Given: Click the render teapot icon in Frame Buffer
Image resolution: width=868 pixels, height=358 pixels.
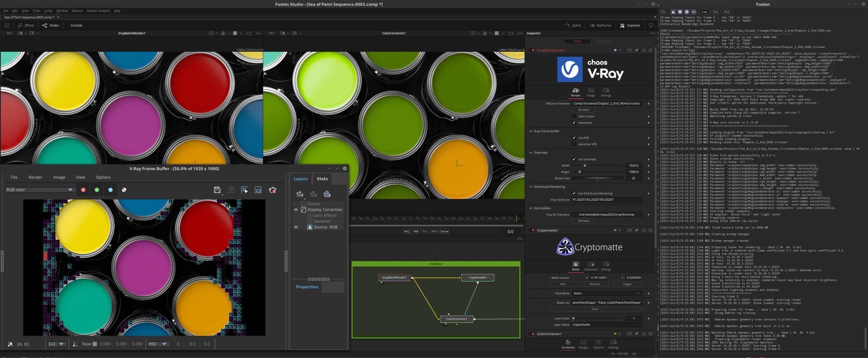Looking at the screenshot, I should click(273, 190).
